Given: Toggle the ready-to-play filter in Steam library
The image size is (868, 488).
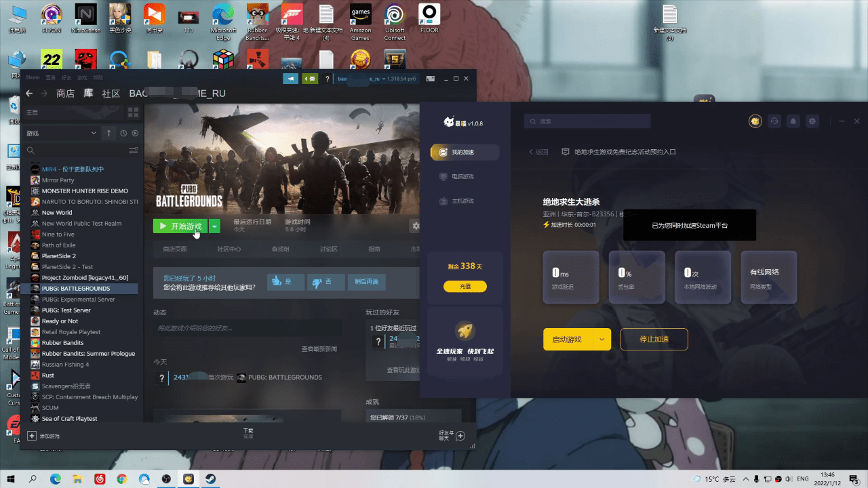Looking at the screenshot, I should (x=135, y=134).
